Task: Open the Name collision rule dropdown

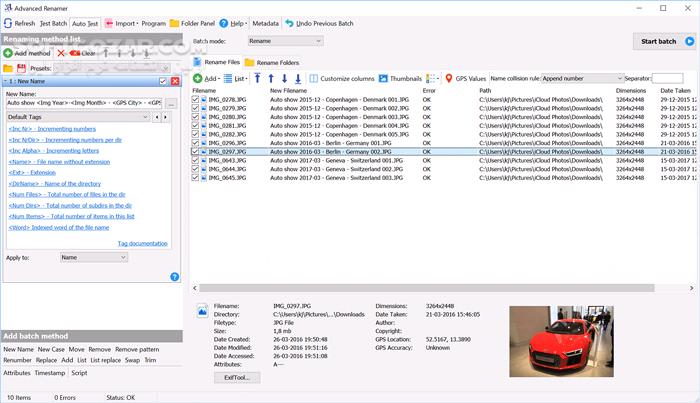Action: click(x=582, y=79)
